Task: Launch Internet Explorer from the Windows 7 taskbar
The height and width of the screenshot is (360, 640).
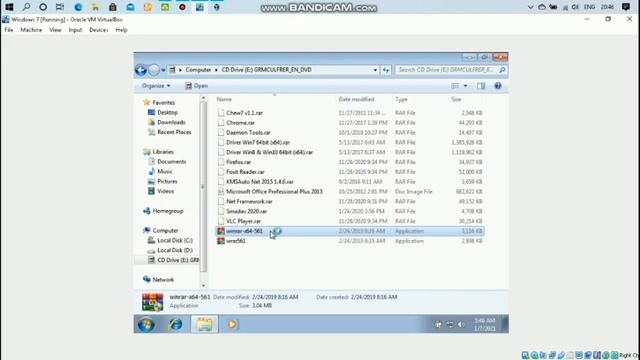Action: click(x=176, y=324)
